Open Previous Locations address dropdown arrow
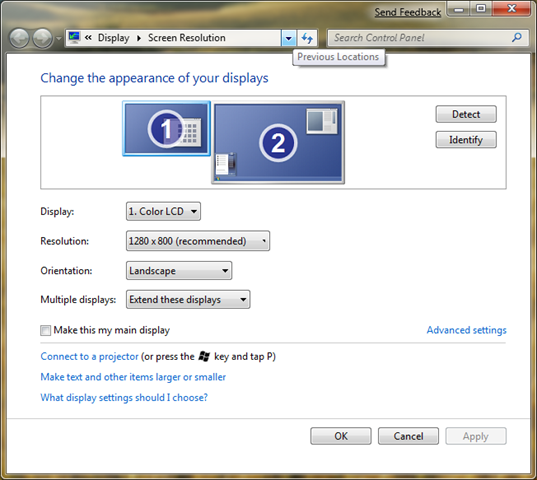537x480 pixels. pyautogui.click(x=289, y=38)
